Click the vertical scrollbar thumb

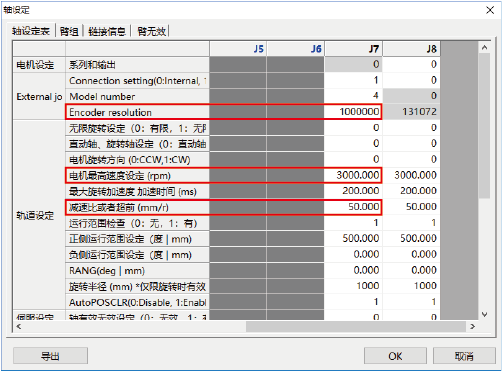(485, 126)
